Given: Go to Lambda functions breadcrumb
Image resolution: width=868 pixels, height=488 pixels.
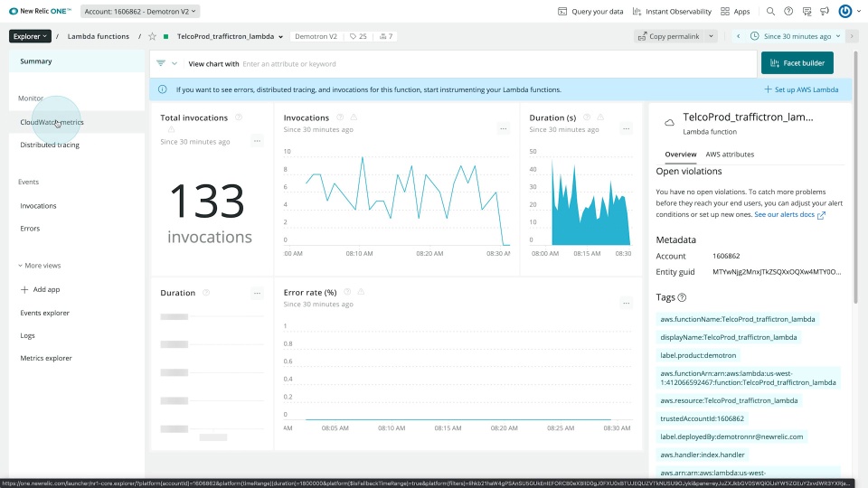Looking at the screenshot, I should pyautogui.click(x=99, y=36).
